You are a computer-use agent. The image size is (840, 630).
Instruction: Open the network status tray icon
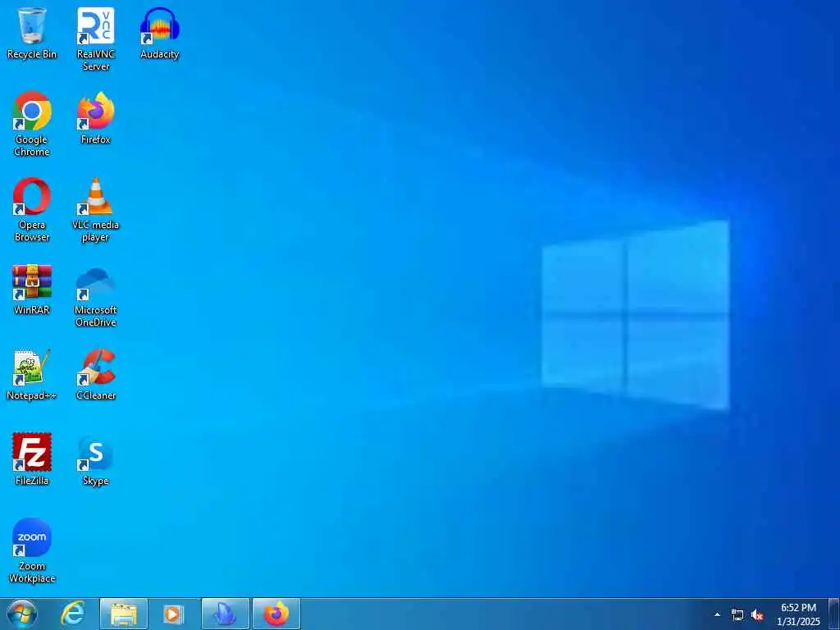coord(737,615)
